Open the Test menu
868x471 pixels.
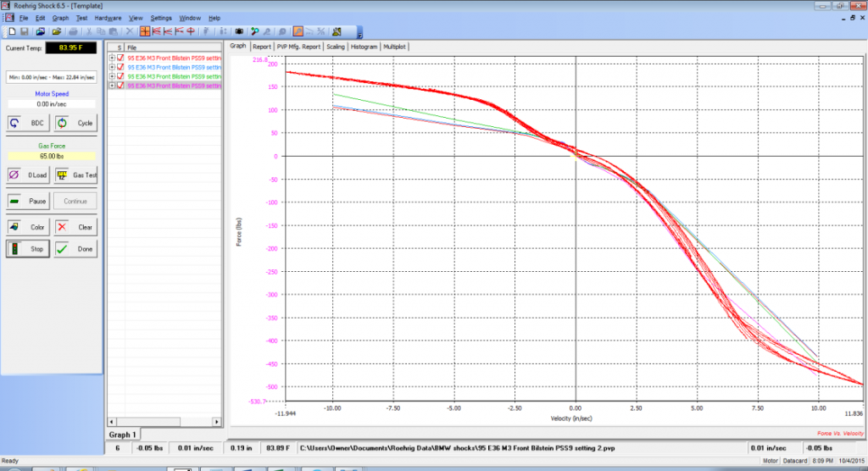pos(81,19)
